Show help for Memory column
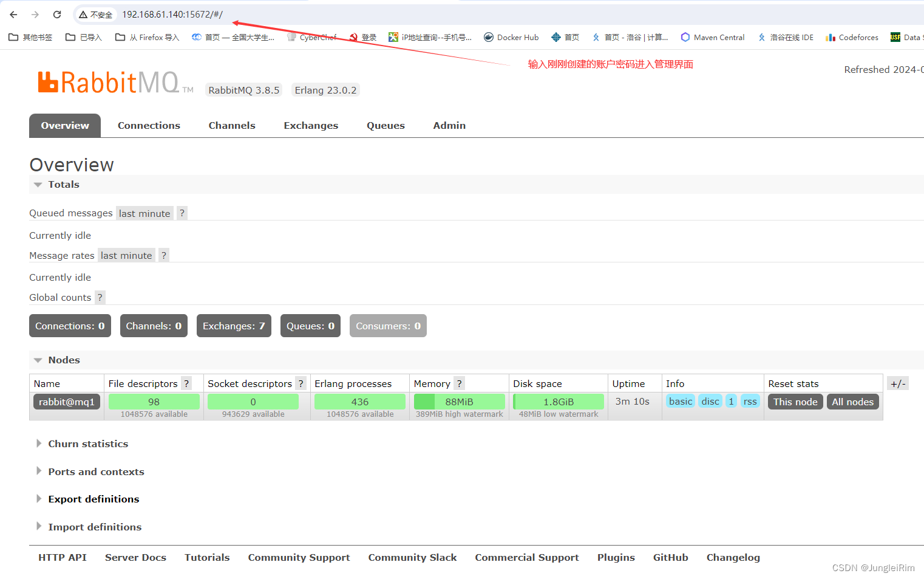The image size is (924, 579). click(459, 383)
